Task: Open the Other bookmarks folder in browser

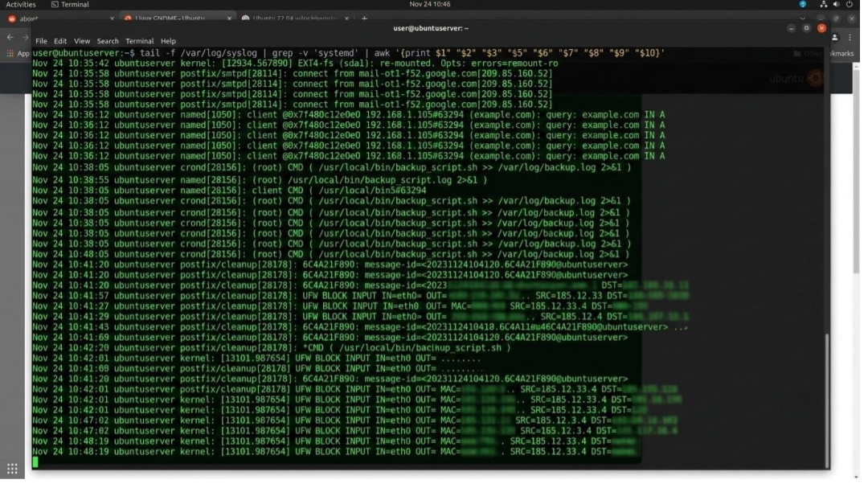Action: [824, 54]
